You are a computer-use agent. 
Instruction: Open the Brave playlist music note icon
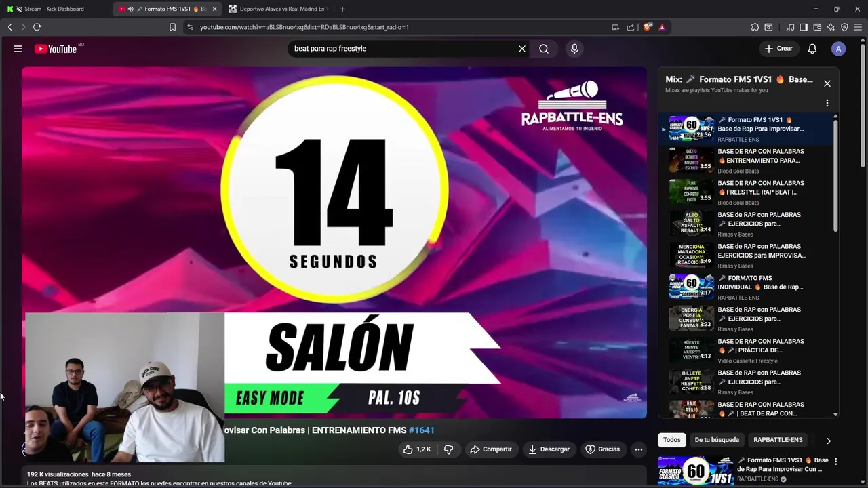click(x=790, y=27)
